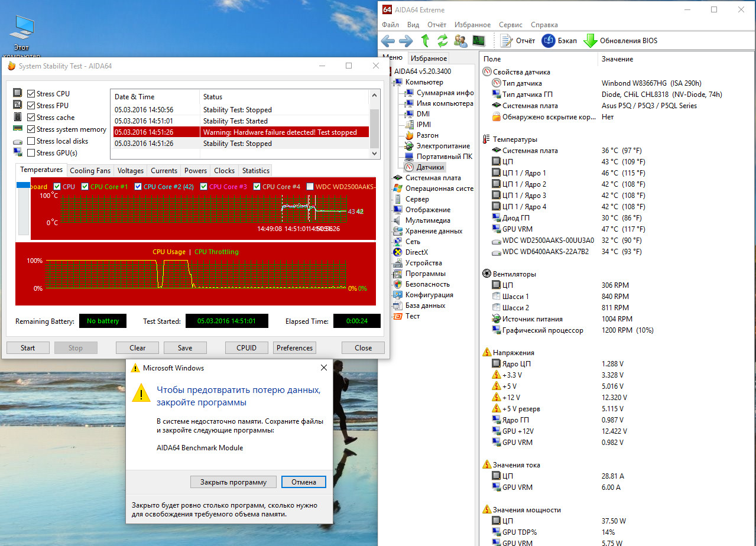Screen dimensions: 756x546
Task: Go back with the blue left arrow
Action: click(x=388, y=41)
